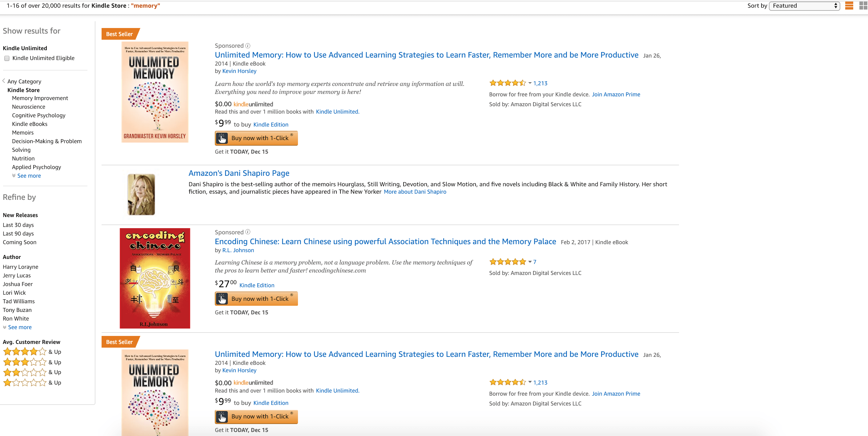Open the Encoding Chinese book cover thumbnail
The width and height of the screenshot is (868, 436).
point(155,278)
